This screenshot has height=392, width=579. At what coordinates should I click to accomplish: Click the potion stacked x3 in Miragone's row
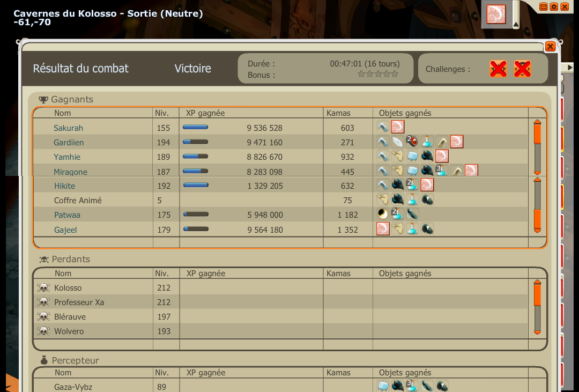pos(442,171)
